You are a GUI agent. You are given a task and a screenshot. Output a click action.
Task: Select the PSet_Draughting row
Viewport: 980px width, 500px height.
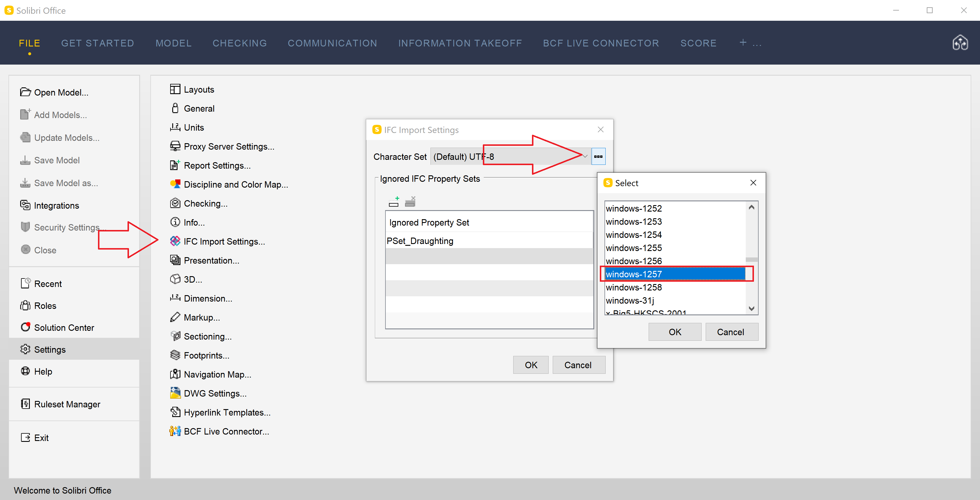point(489,241)
